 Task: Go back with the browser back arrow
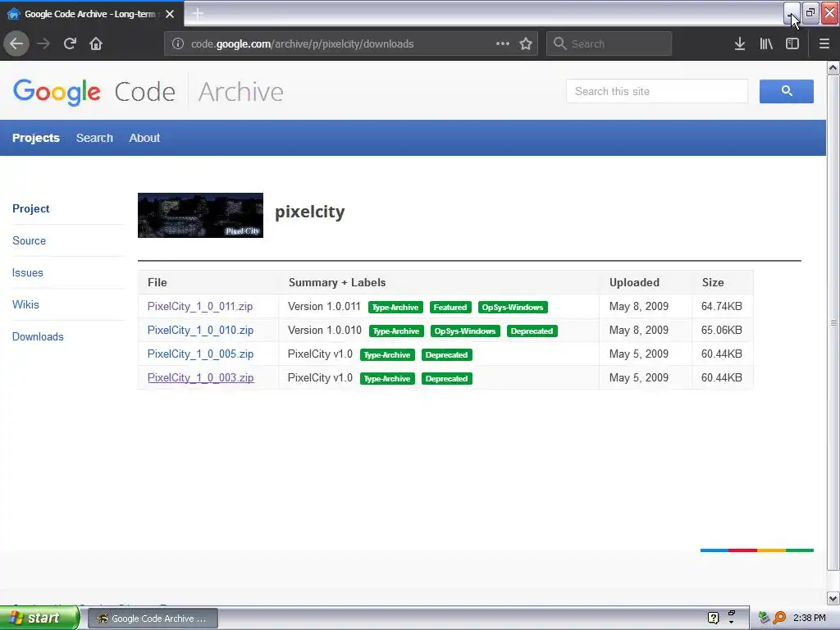pyautogui.click(x=16, y=43)
